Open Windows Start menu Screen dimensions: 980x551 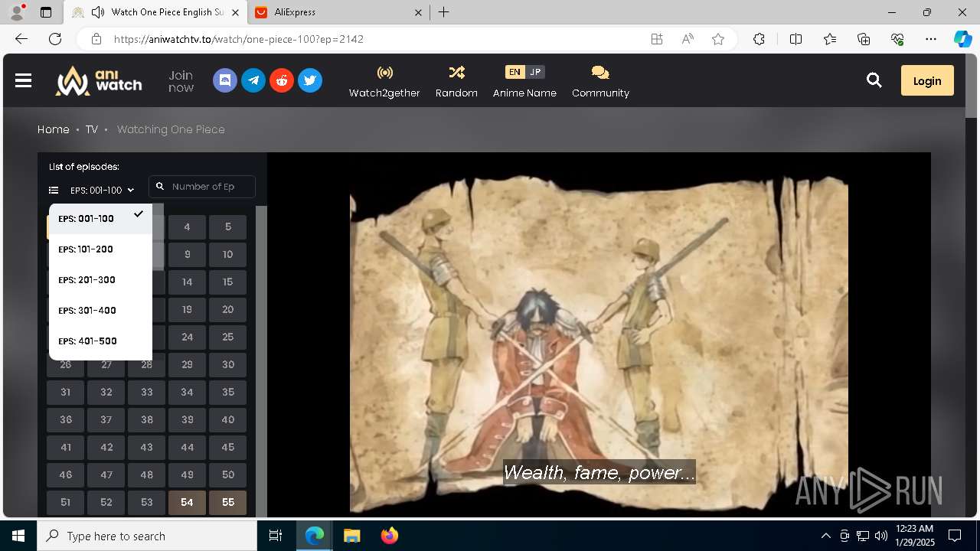(18, 536)
